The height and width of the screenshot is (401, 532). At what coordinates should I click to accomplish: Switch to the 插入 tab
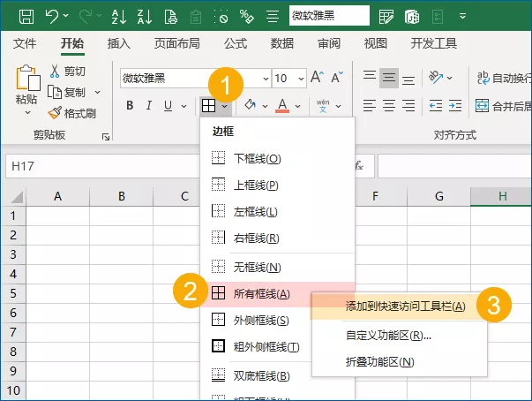point(119,43)
